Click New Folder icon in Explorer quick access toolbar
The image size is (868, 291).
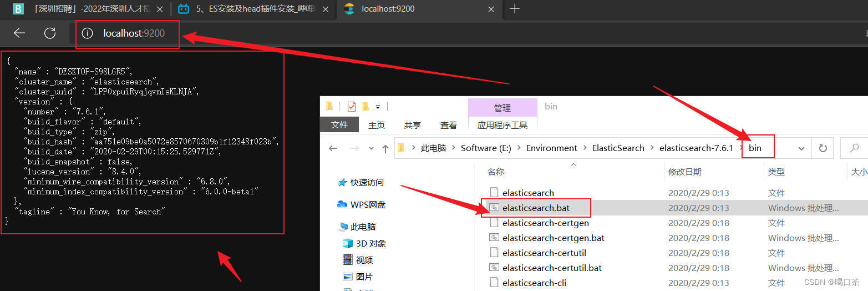click(x=365, y=106)
